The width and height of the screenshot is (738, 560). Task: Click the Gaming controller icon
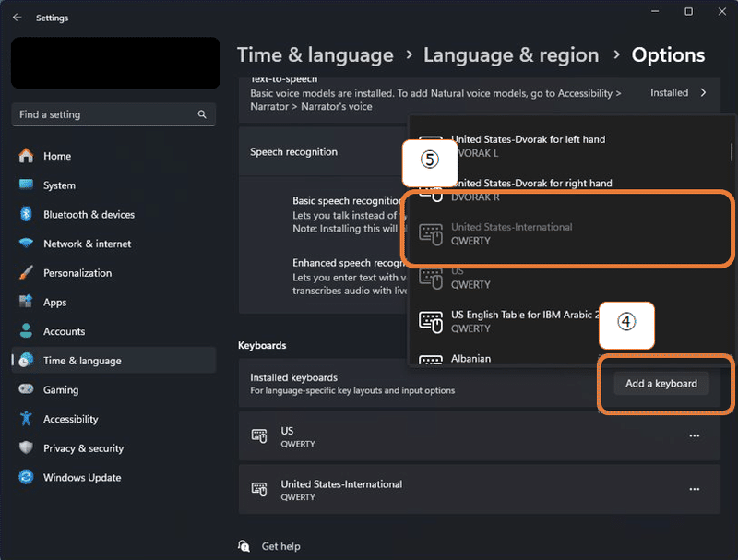[x=27, y=389]
